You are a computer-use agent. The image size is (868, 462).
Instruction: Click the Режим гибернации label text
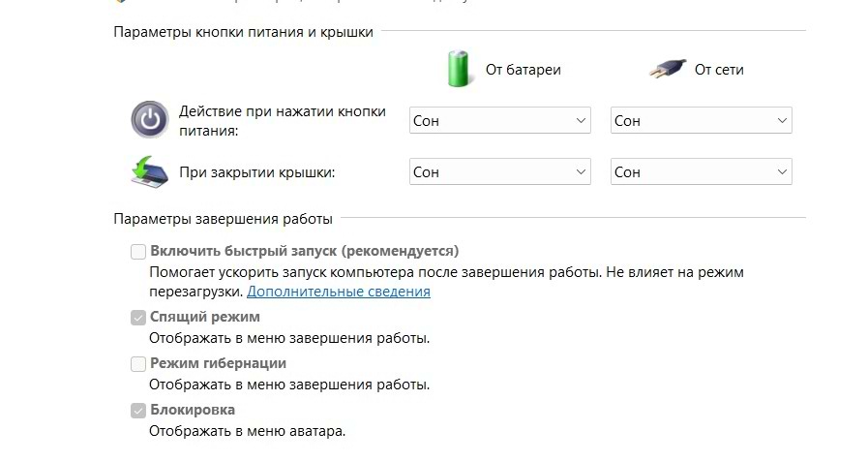[x=218, y=363]
